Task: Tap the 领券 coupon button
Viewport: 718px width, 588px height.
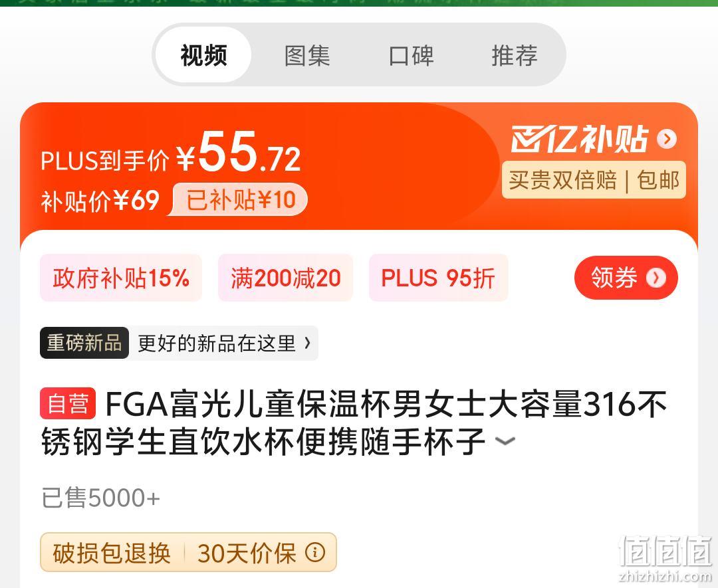Action: click(x=626, y=277)
